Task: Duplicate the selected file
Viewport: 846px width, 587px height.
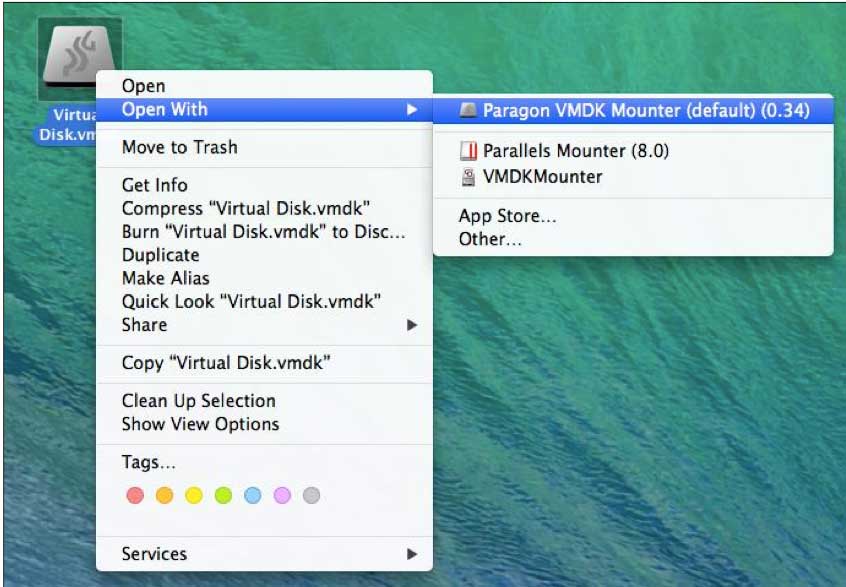Action: pyautogui.click(x=264, y=255)
